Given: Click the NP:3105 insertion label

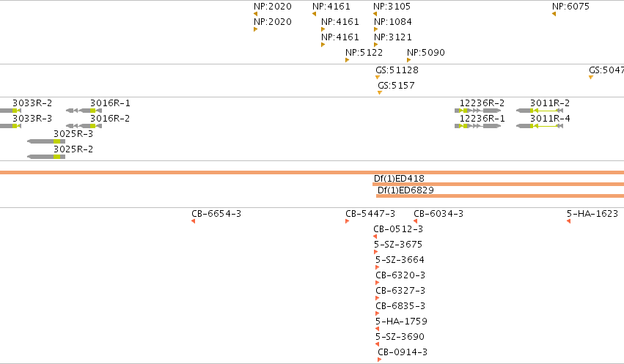Looking at the screenshot, I should [392, 7].
